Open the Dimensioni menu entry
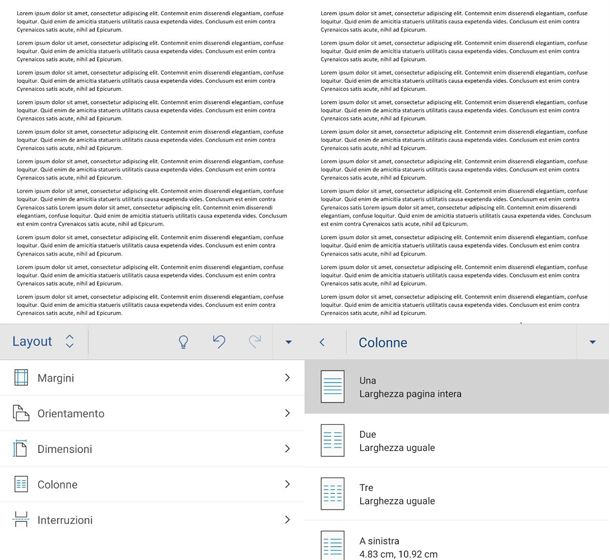This screenshot has width=610, height=560. 152,449
